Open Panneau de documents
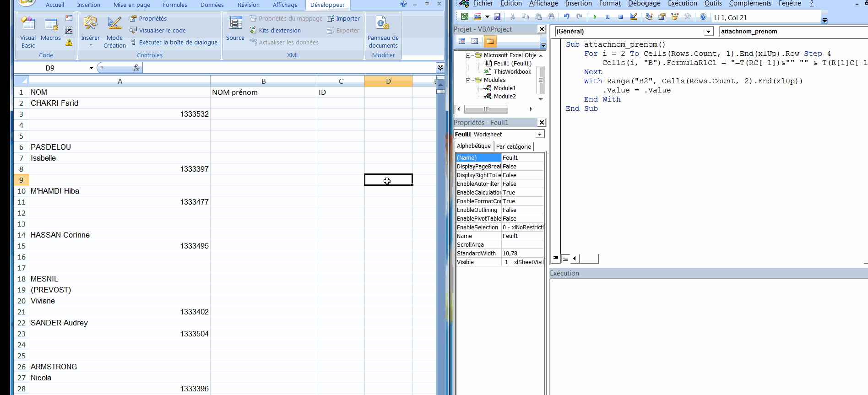 (383, 32)
